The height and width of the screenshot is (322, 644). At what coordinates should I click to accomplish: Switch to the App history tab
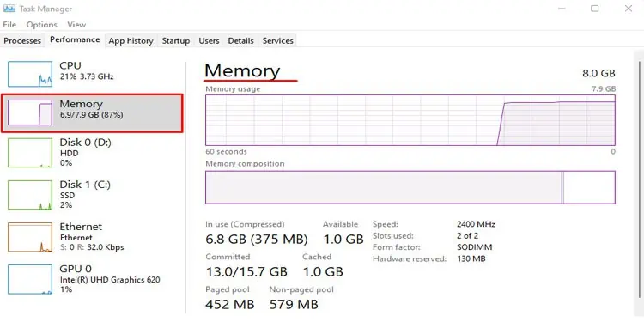point(131,41)
